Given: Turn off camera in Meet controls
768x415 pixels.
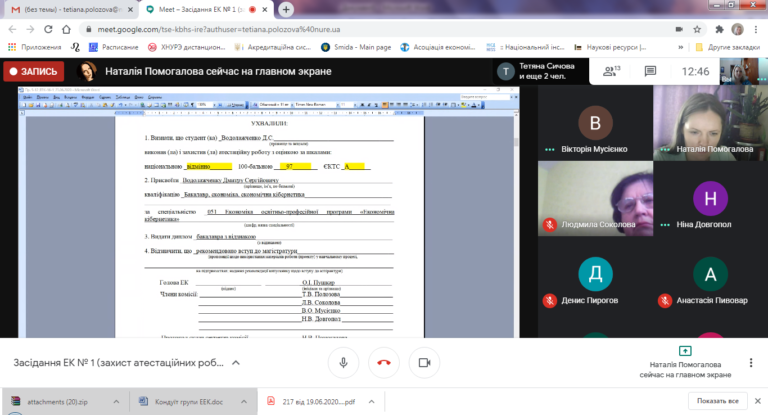Looking at the screenshot, I should [424, 363].
